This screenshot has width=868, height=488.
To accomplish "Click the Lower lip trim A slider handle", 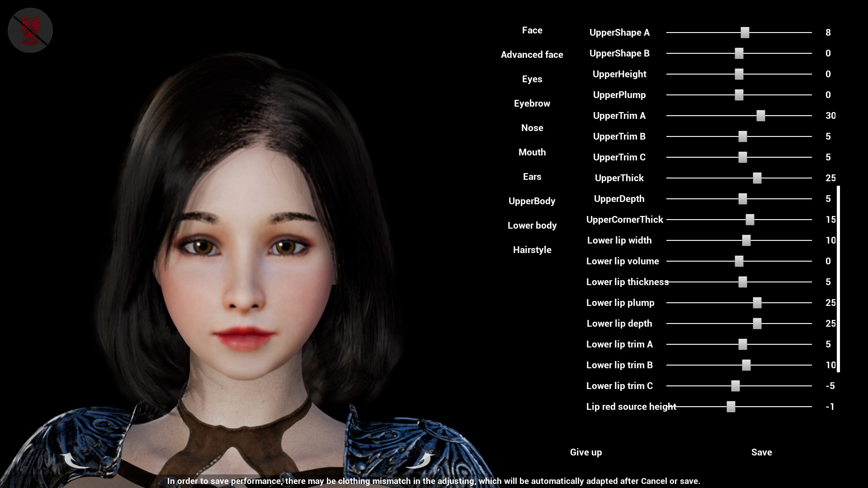I will [743, 344].
